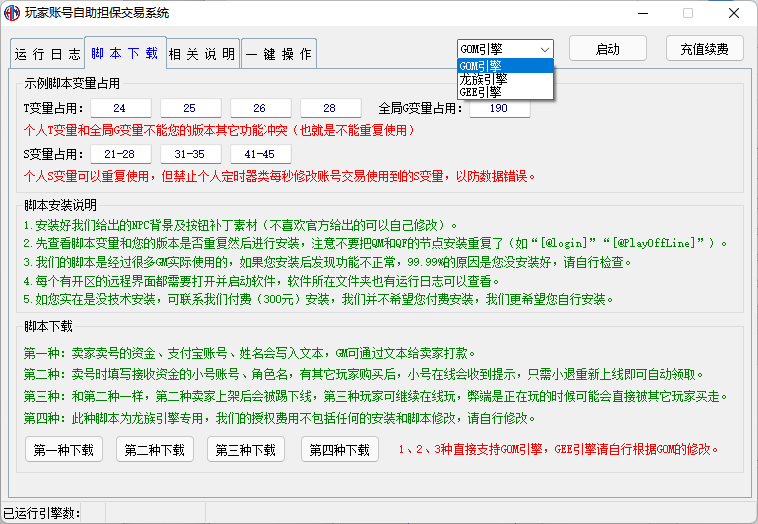Click the S变量占用 label
The image size is (758, 524).
point(54,154)
